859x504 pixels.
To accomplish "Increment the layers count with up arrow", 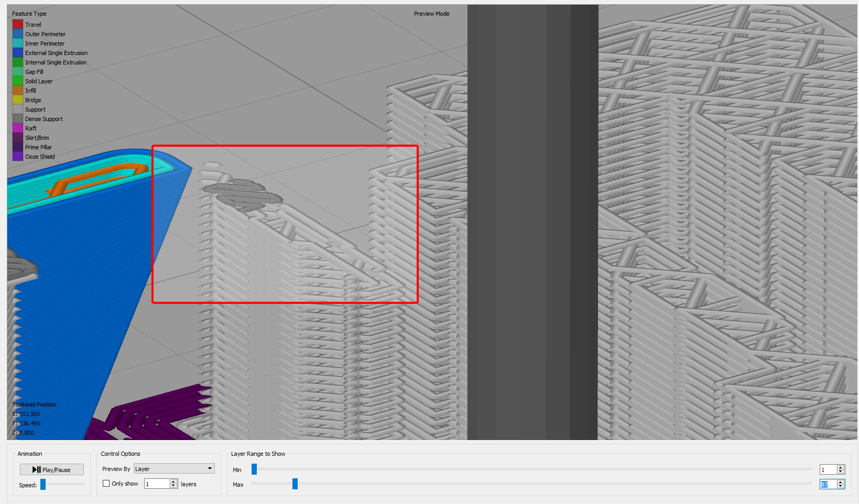I will point(173,481).
